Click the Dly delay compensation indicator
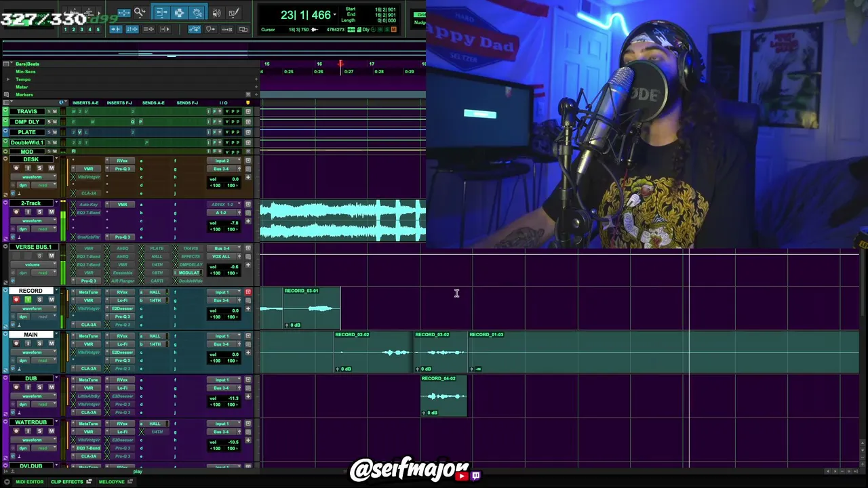868x488 pixels. tap(366, 29)
